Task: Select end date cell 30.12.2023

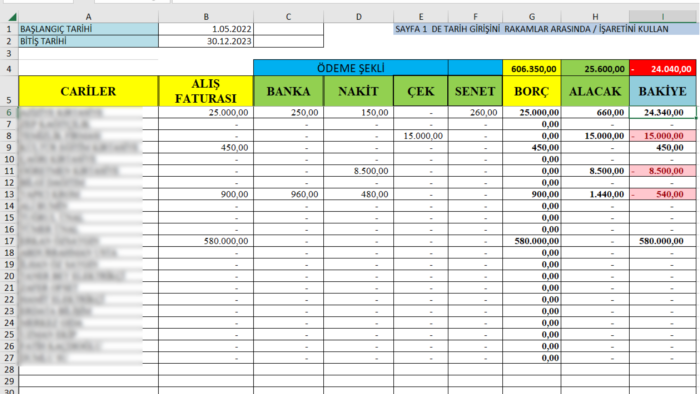Action: click(x=206, y=41)
